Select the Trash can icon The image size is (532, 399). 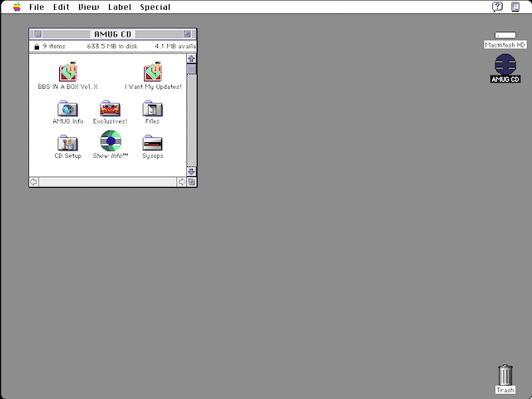tap(505, 375)
